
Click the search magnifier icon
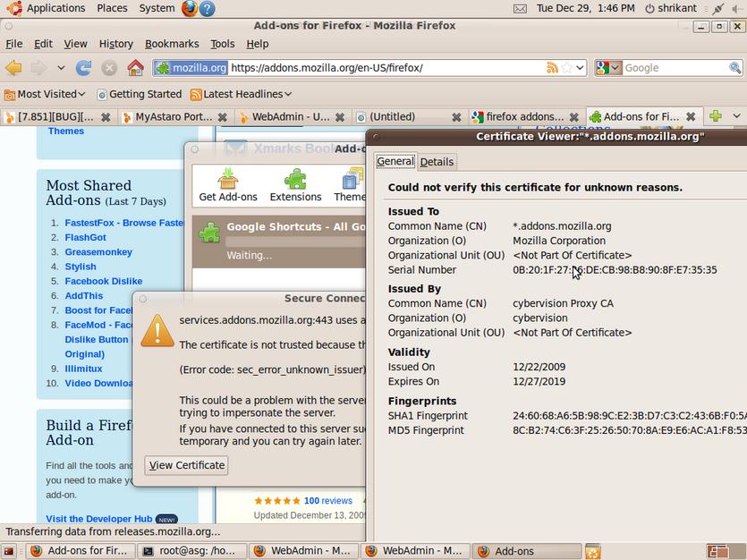click(734, 68)
